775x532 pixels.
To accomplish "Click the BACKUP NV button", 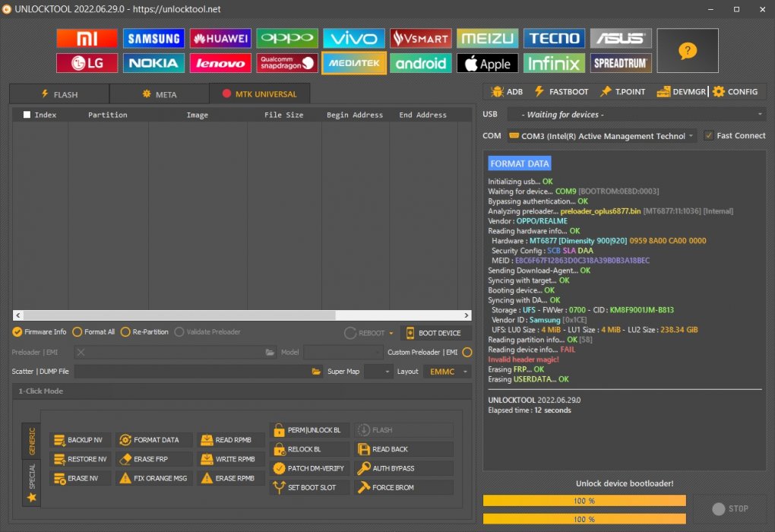I will (80, 439).
